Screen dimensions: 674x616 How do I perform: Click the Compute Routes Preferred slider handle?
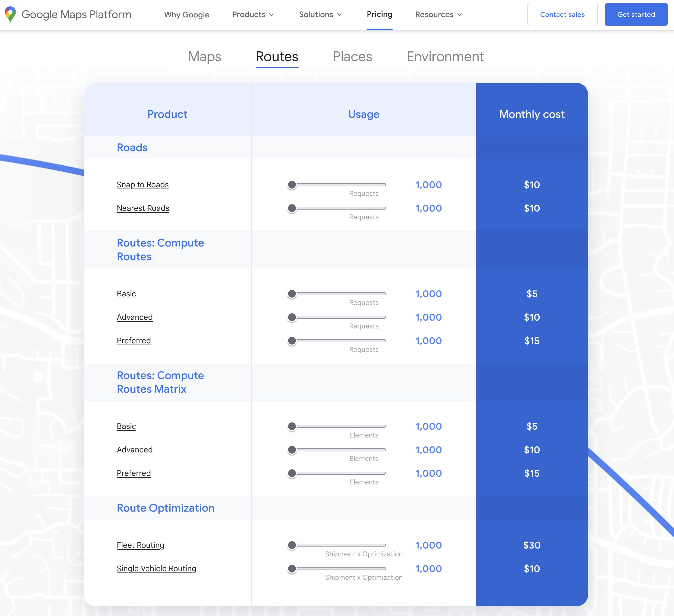[x=292, y=341]
